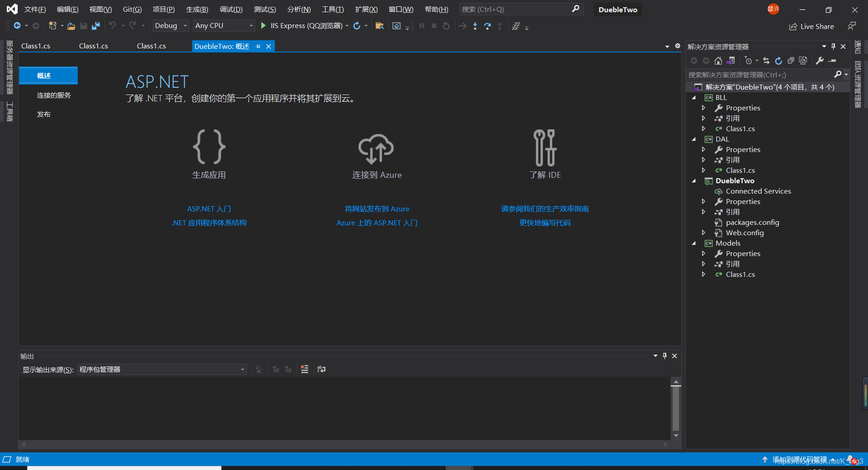Open the Any CPU platform dropdown
This screenshot has width=868, height=470.
[x=224, y=26]
